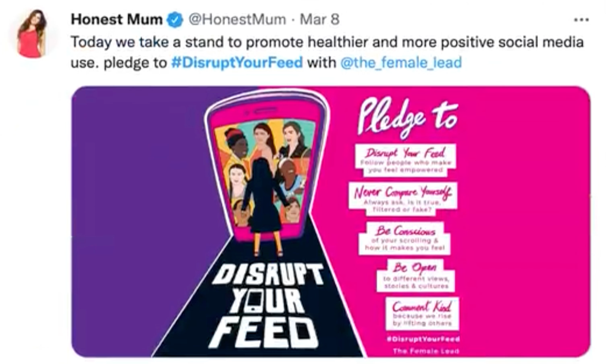Select the Be Conscious pledge box
The height and width of the screenshot is (364, 606).
[404, 238]
